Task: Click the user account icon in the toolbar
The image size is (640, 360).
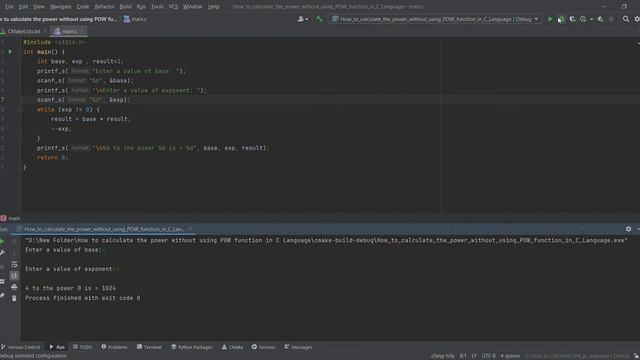Action: 301,19
